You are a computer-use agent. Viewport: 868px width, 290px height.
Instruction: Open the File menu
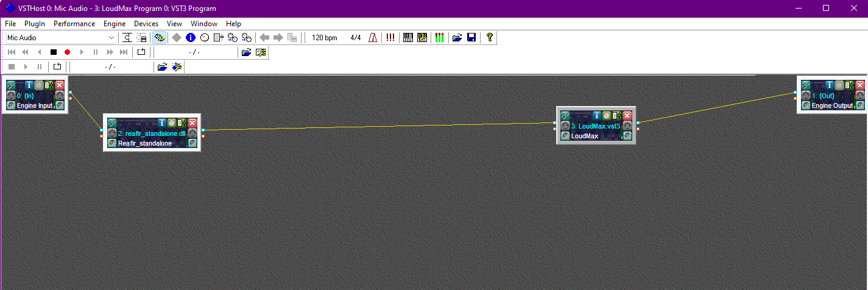point(10,24)
